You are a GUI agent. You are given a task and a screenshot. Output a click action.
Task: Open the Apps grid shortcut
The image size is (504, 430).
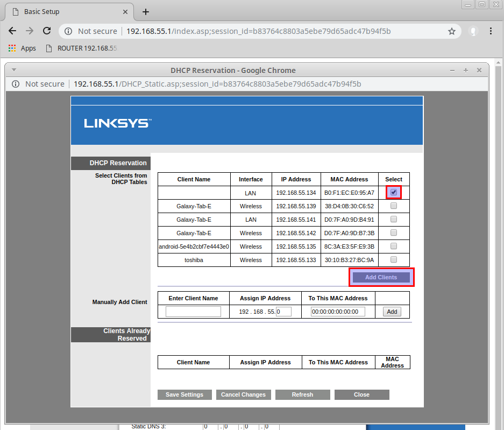[x=22, y=48]
